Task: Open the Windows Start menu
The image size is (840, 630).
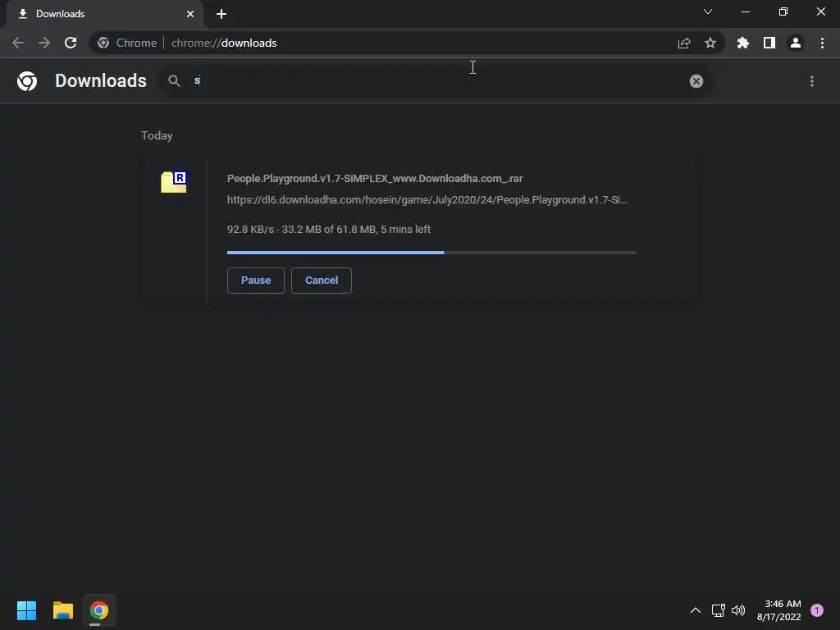Action: click(26, 610)
